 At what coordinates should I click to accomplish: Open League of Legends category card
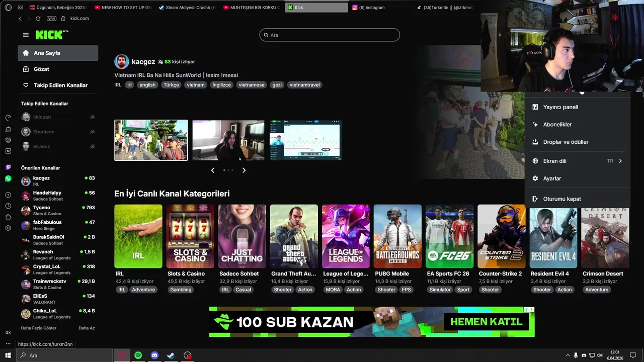[x=346, y=236]
